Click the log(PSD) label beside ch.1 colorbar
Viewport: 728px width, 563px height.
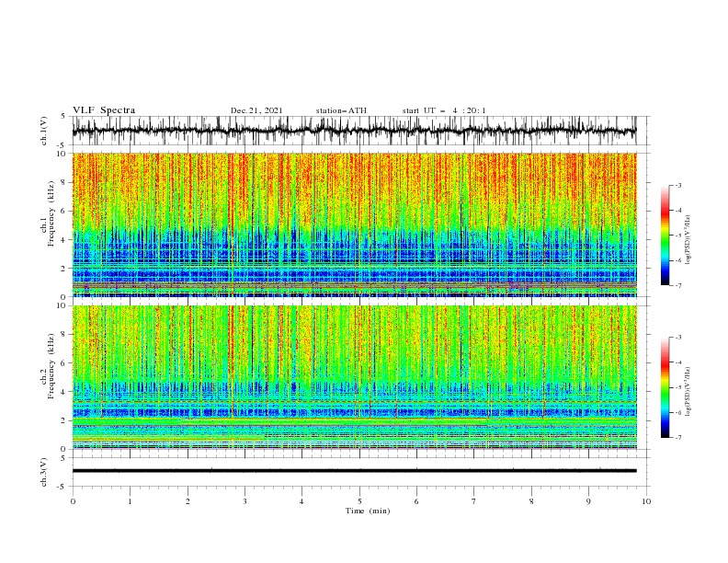click(x=688, y=240)
